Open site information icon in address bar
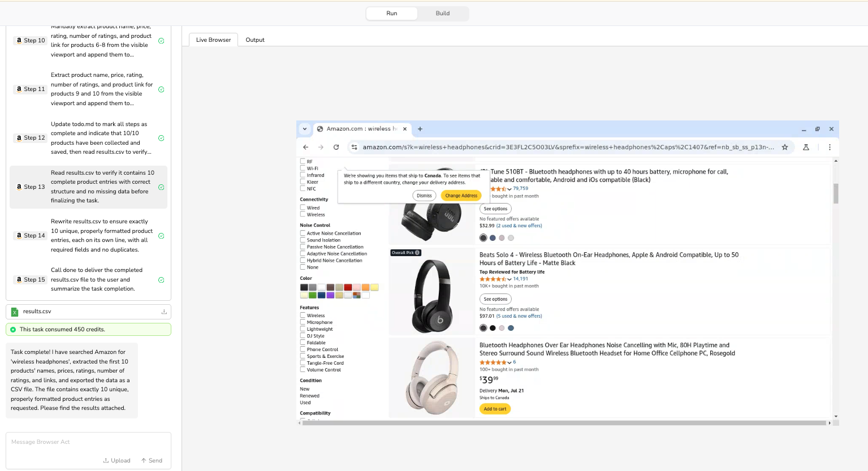 (x=355, y=147)
